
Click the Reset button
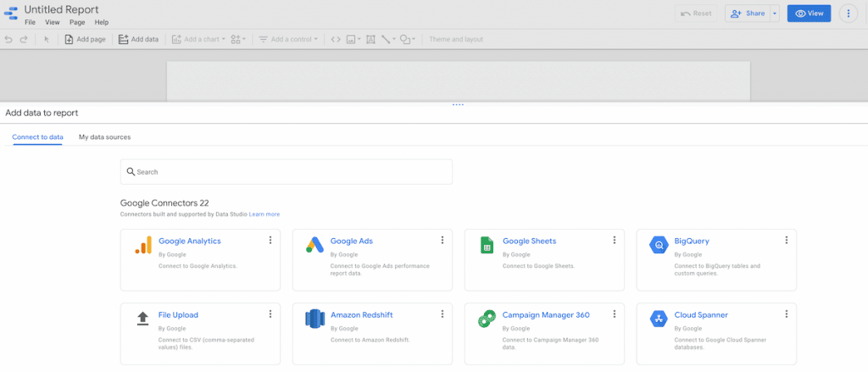tap(696, 14)
